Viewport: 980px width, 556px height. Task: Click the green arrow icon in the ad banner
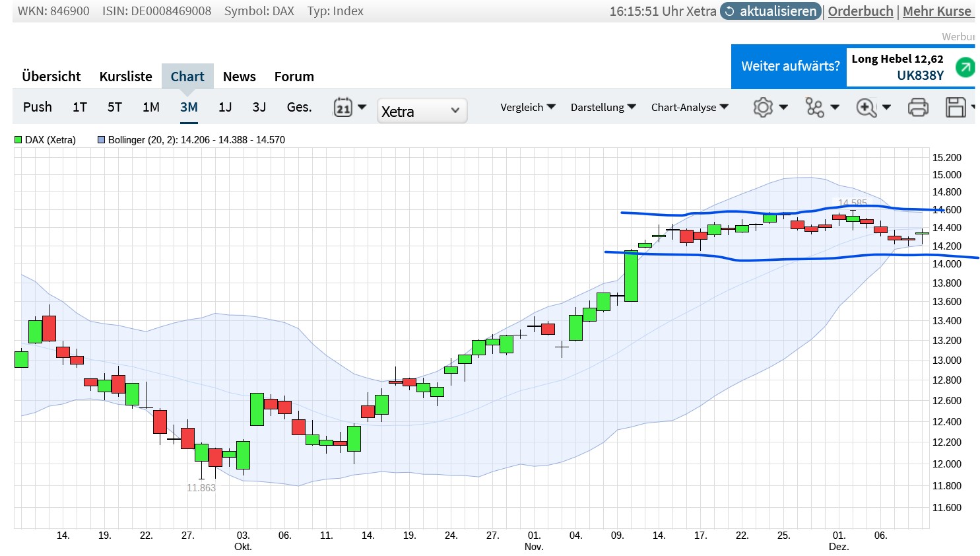pos(965,67)
